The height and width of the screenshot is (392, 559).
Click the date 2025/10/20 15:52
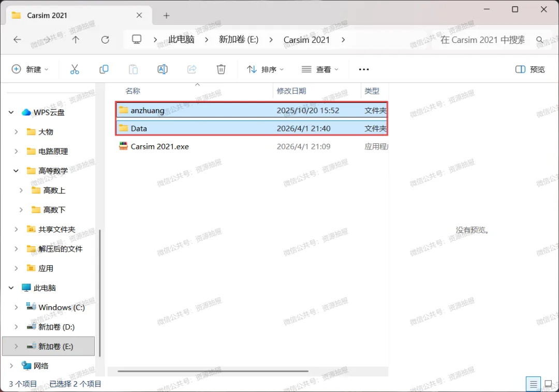308,110
